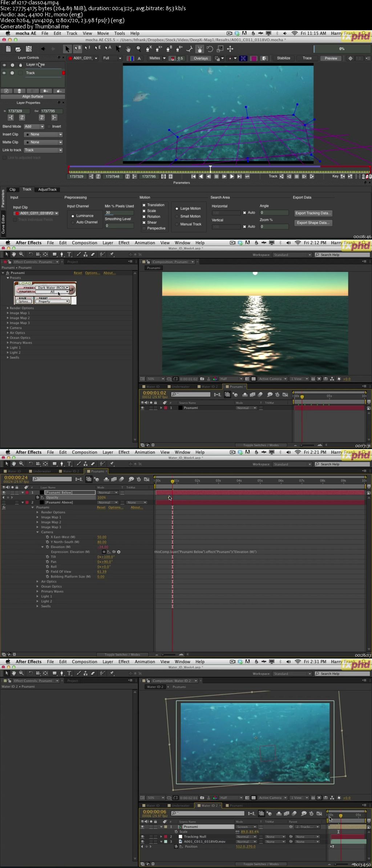Click the RGB channels icon in mocha view bar

(x=130, y=58)
